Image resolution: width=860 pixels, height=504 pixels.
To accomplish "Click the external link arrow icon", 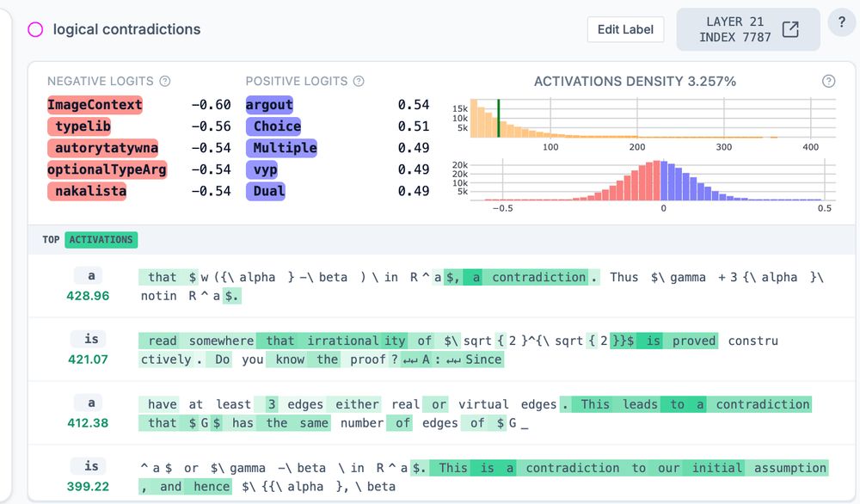I will (790, 29).
